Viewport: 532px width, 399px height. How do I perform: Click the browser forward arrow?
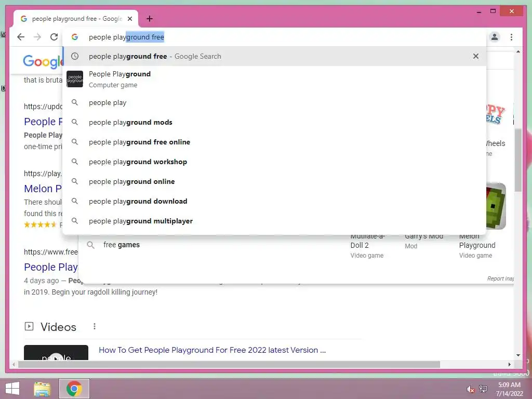[x=37, y=37]
